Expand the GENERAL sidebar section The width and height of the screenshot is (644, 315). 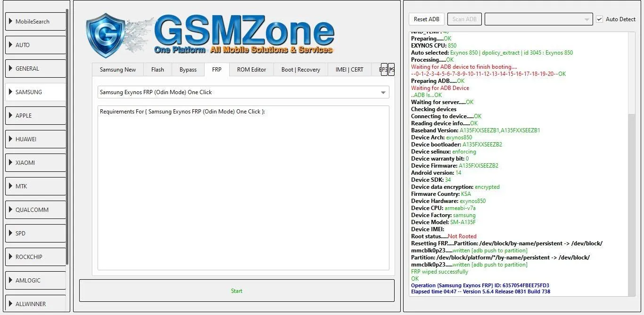point(35,69)
